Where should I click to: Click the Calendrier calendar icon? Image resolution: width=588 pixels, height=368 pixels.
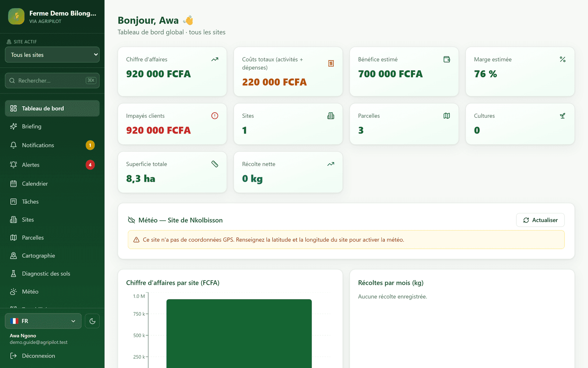point(14,184)
